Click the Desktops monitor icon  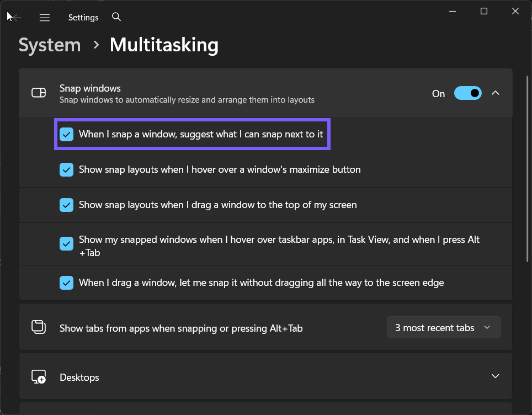pos(39,377)
